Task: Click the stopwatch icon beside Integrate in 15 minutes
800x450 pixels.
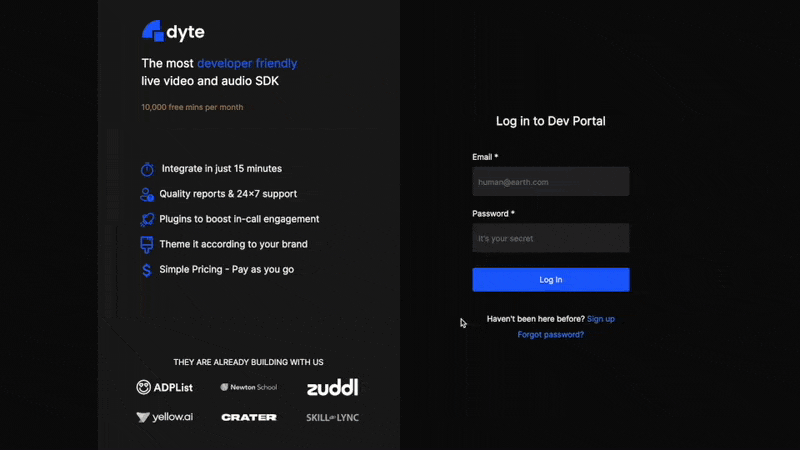Action: [x=147, y=169]
